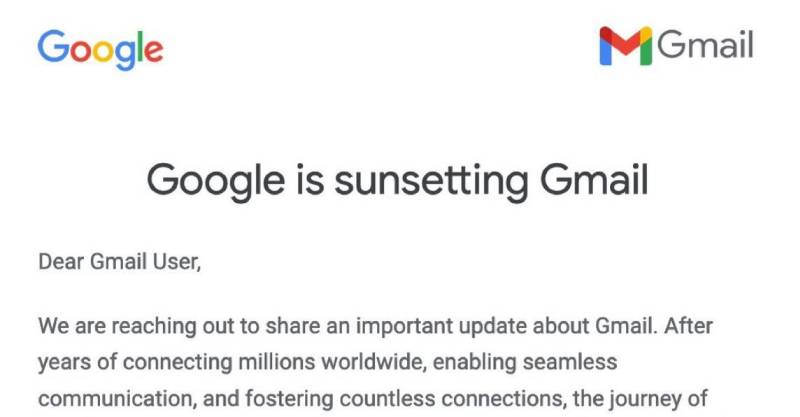The image size is (800, 417).
Task: Click the green l in Google logo
Action: [139, 45]
